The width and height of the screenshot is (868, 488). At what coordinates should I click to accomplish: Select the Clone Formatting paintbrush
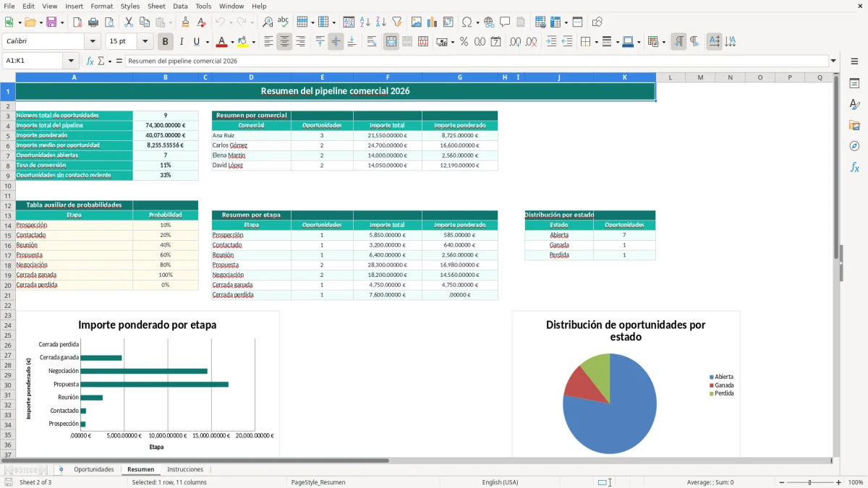click(185, 22)
